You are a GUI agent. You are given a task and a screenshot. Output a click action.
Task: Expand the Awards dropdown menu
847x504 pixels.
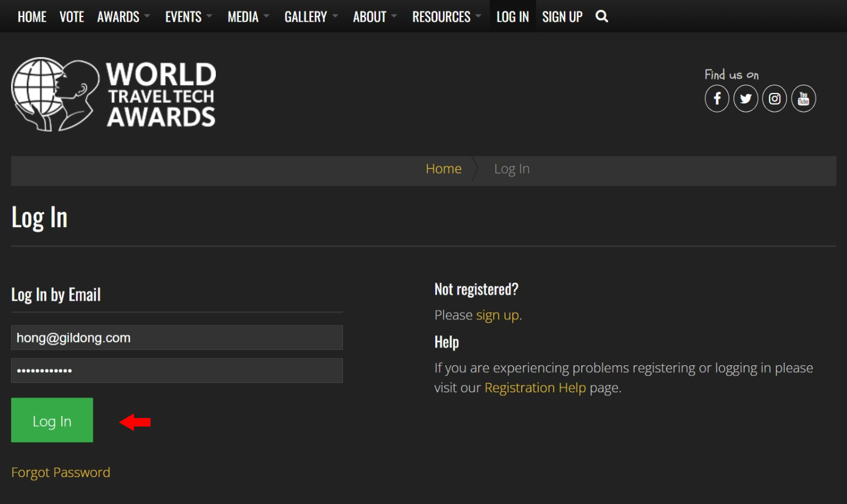[123, 16]
